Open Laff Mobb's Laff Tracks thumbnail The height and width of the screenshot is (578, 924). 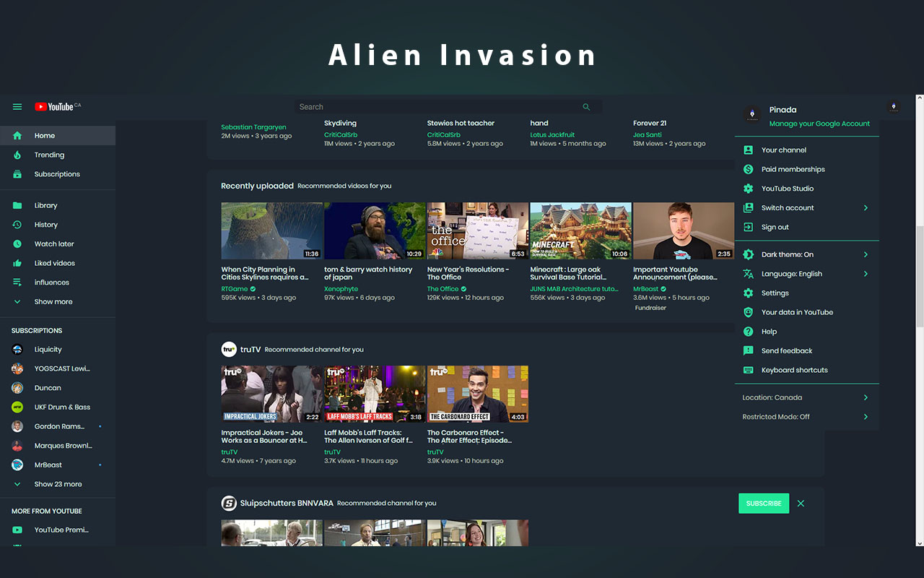[375, 394]
